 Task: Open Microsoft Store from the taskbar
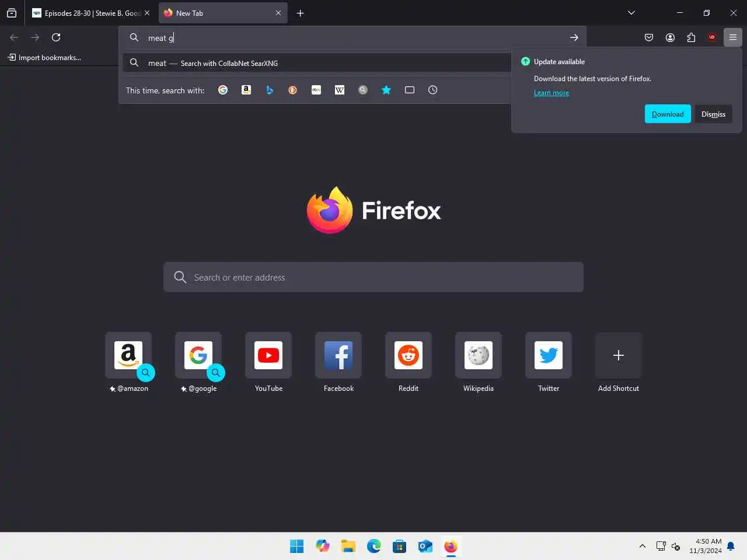pyautogui.click(x=400, y=547)
